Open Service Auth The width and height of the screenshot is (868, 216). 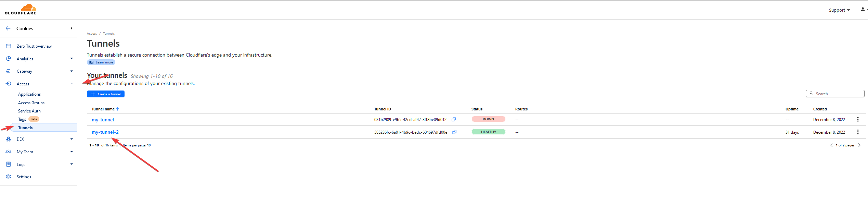[29, 111]
